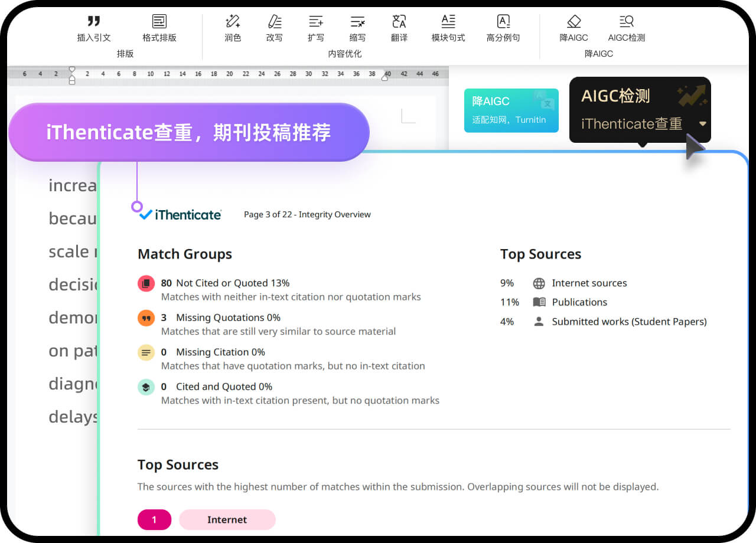Click "0 Missing Citation 0%" row
The image size is (756, 543).
click(213, 352)
